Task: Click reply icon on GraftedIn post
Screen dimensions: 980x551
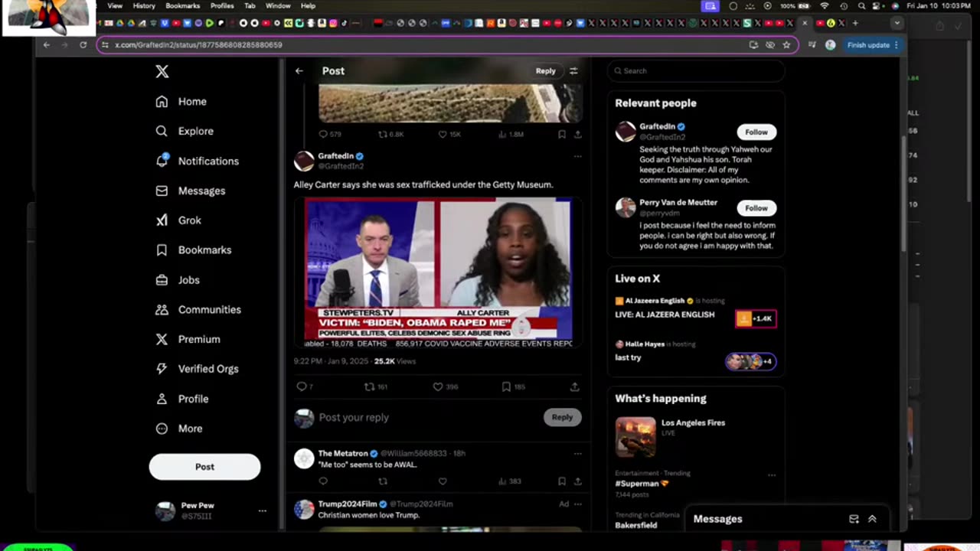Action: point(302,387)
